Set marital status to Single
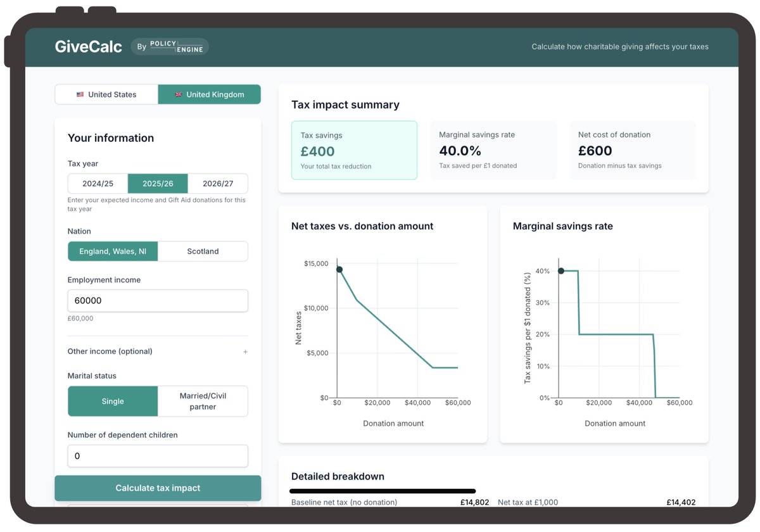760x532 pixels. (x=113, y=402)
